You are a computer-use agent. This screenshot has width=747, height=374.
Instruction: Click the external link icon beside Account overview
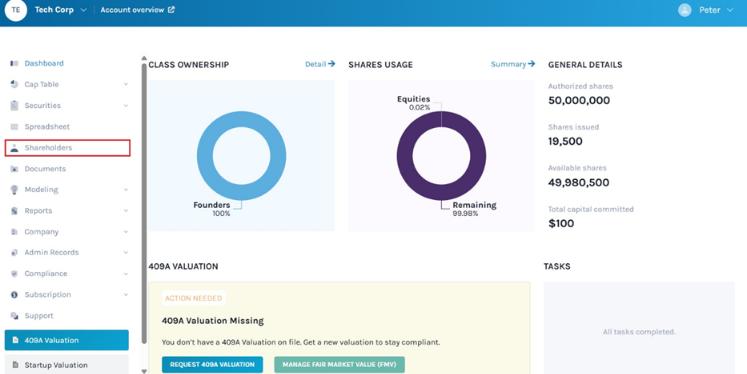point(171,10)
